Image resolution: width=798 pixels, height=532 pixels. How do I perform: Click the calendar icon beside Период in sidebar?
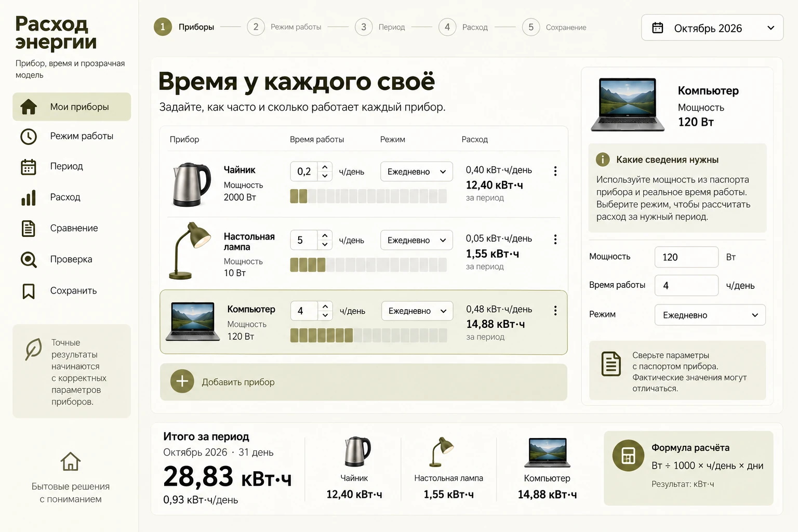(29, 167)
